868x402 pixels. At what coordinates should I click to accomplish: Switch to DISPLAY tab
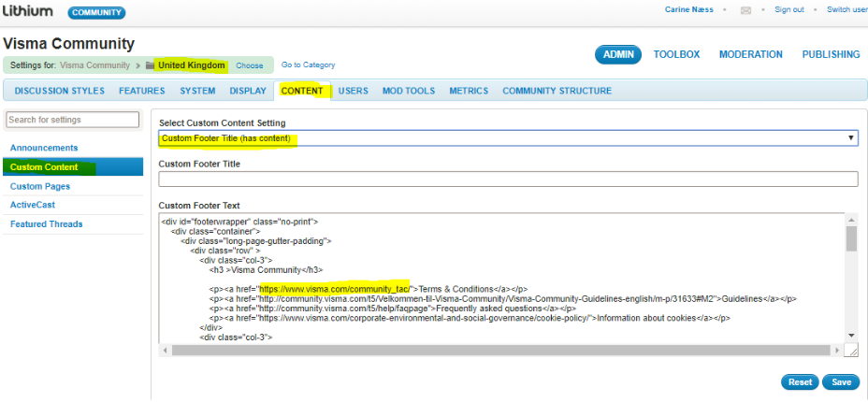coord(248,91)
